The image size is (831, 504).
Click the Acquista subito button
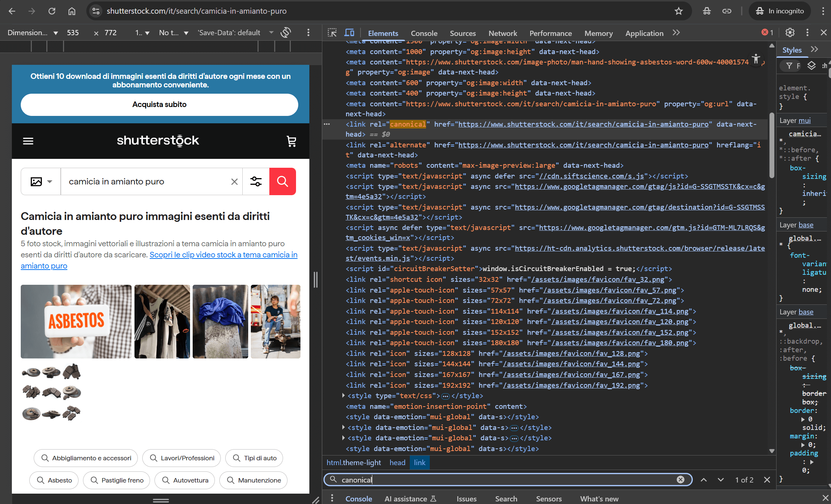click(159, 104)
